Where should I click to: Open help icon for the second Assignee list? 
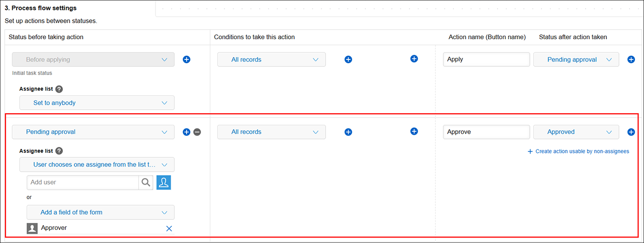pyautogui.click(x=59, y=151)
